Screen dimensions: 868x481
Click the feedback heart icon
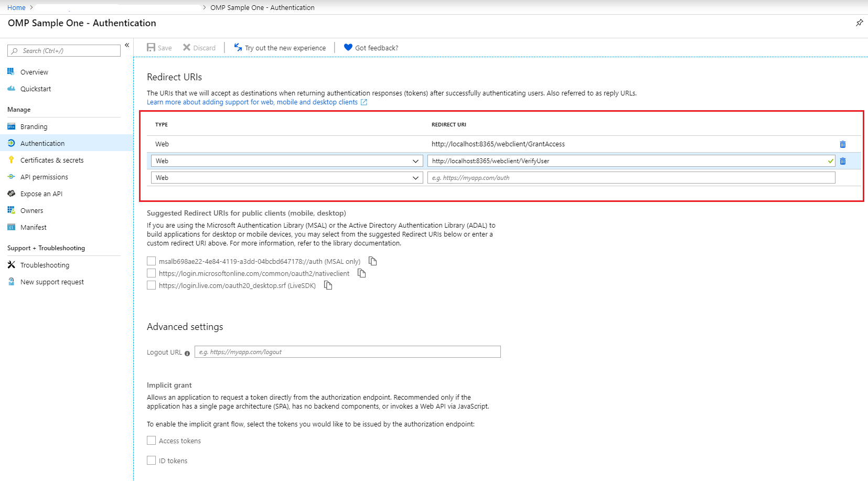(348, 47)
